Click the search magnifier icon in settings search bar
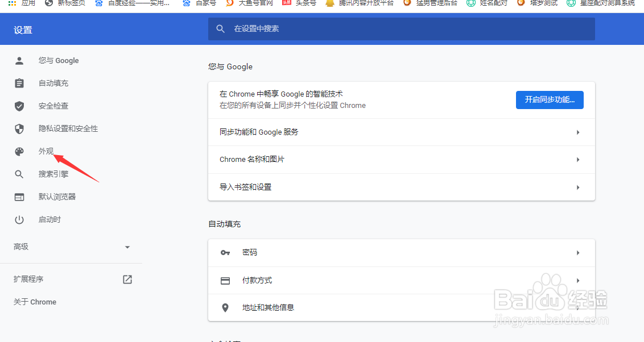644x342 pixels. coord(221,29)
